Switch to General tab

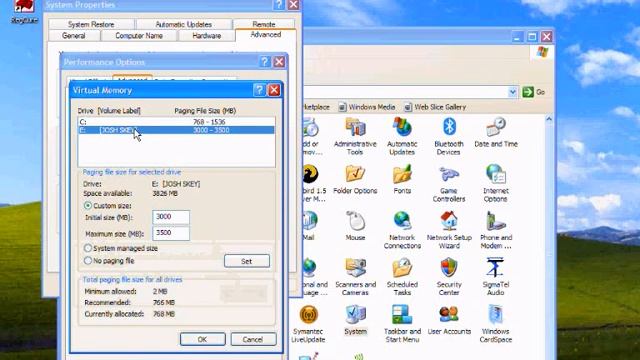point(74,36)
